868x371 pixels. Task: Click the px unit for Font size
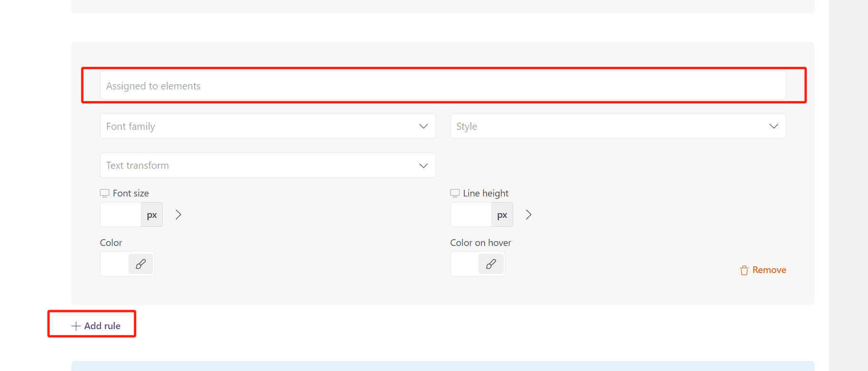[152, 215]
